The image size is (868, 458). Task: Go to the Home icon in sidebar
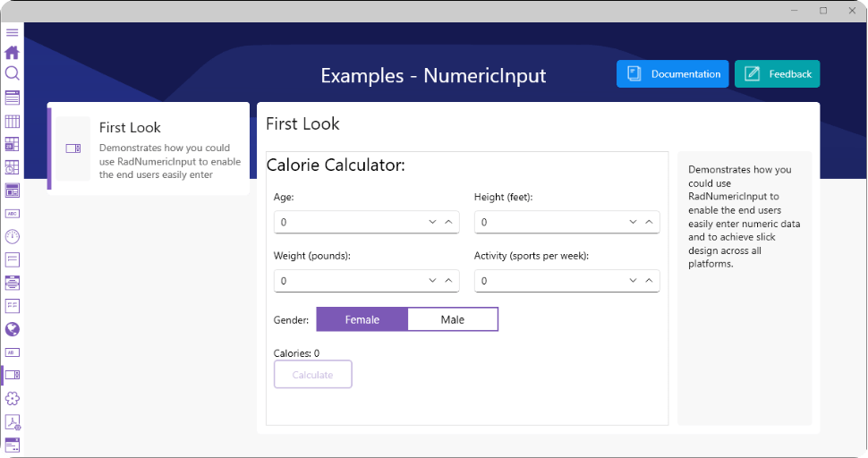pyautogui.click(x=12, y=53)
